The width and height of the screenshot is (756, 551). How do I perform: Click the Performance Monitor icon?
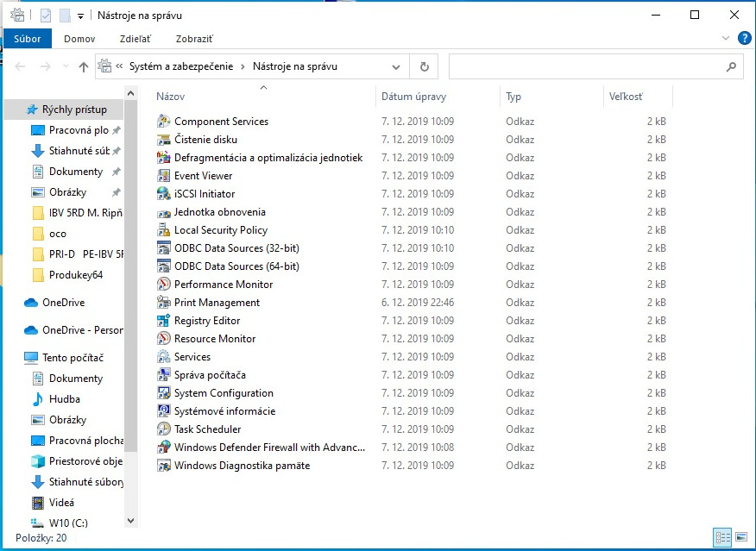(x=163, y=285)
